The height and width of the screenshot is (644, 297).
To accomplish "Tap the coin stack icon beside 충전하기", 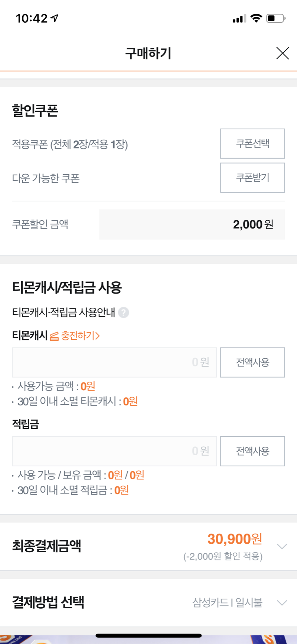I will click(54, 336).
